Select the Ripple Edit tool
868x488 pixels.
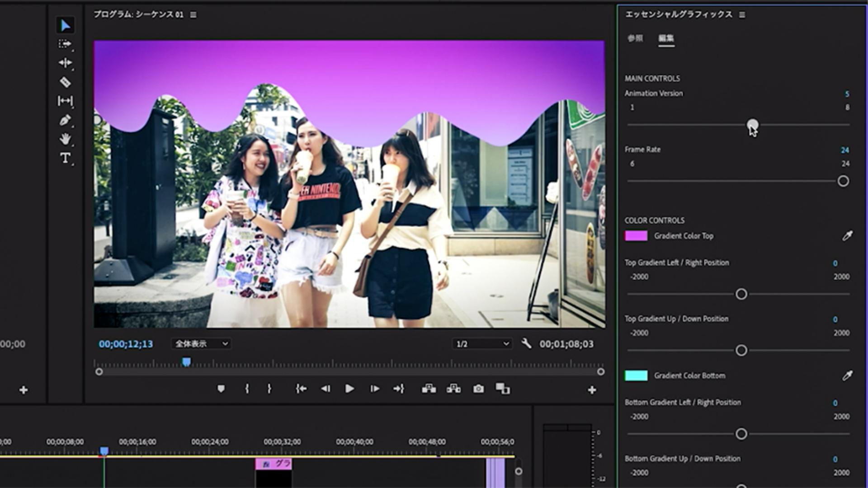coord(65,63)
